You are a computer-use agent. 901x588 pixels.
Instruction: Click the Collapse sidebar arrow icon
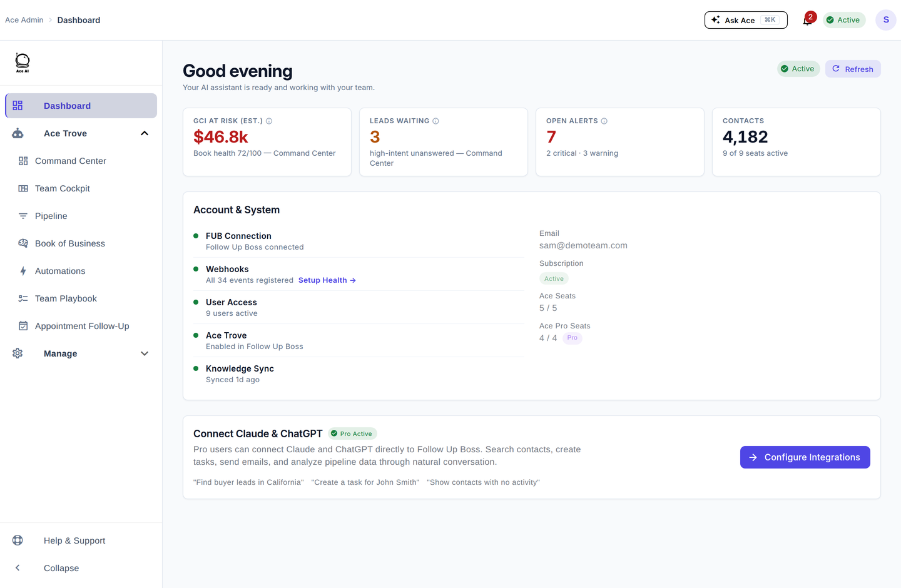click(18, 568)
